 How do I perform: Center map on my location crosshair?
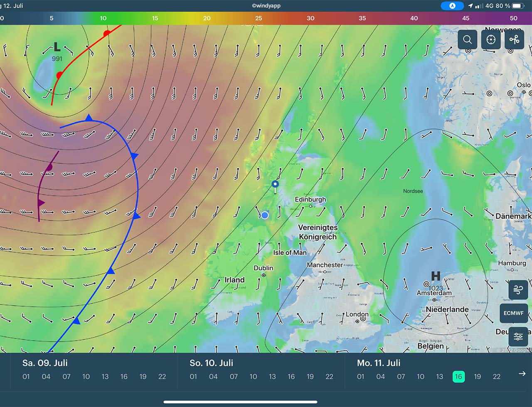click(x=491, y=39)
